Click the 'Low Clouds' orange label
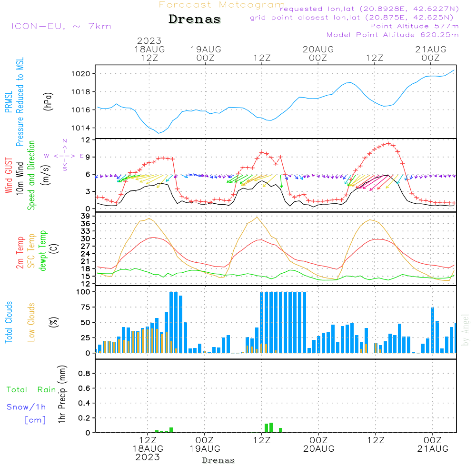Image resolution: width=476 pixels, height=476 pixels. (31, 322)
